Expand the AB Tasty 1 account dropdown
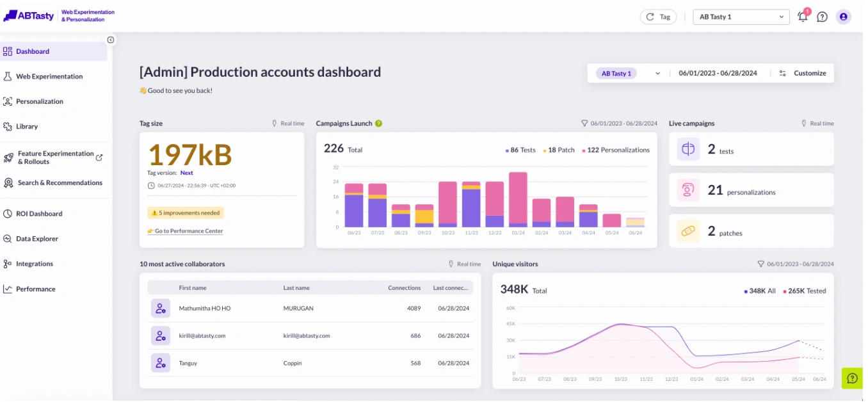 coord(741,17)
